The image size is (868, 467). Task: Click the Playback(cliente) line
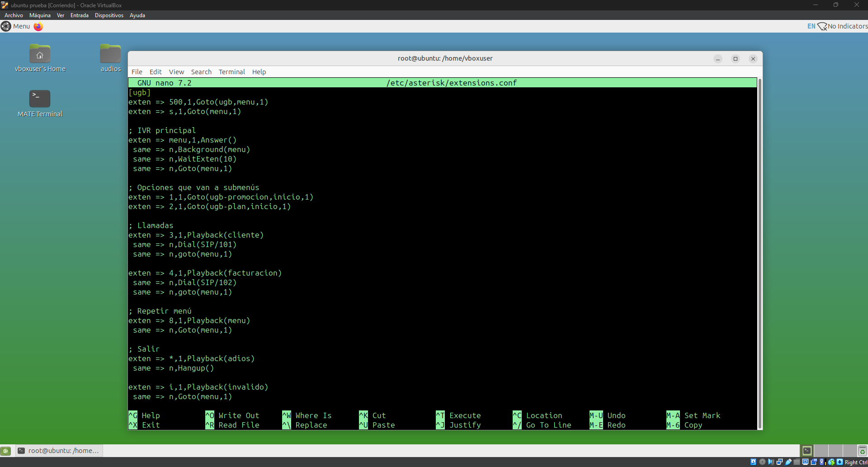pos(196,235)
